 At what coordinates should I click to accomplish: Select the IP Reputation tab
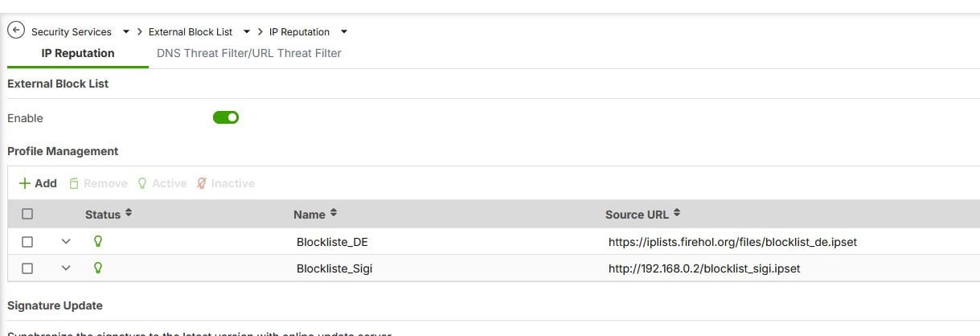pyautogui.click(x=78, y=53)
